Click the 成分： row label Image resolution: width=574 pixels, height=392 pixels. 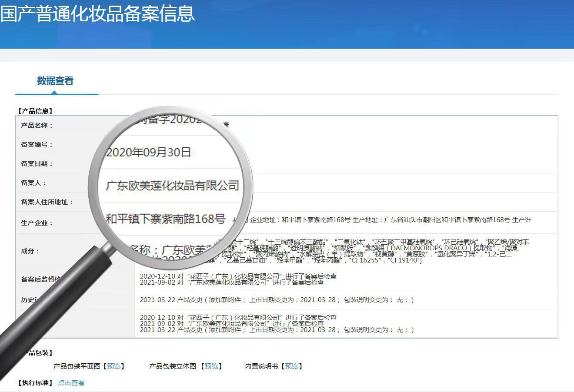coord(30,251)
